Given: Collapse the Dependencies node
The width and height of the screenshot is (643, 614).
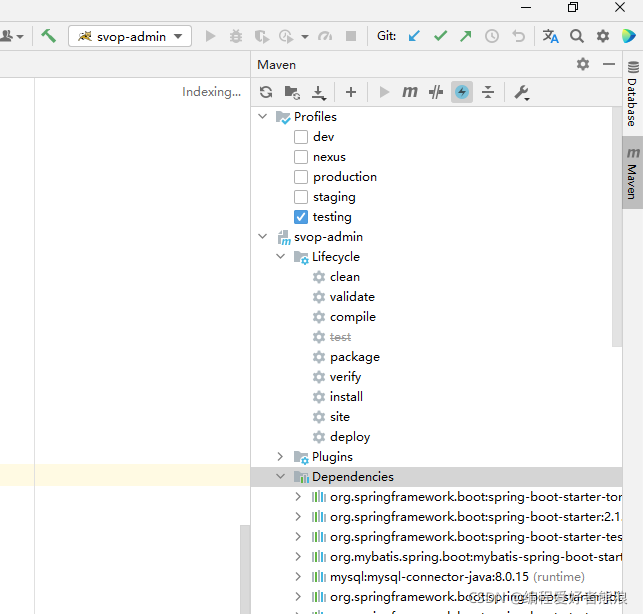Looking at the screenshot, I should pos(280,477).
